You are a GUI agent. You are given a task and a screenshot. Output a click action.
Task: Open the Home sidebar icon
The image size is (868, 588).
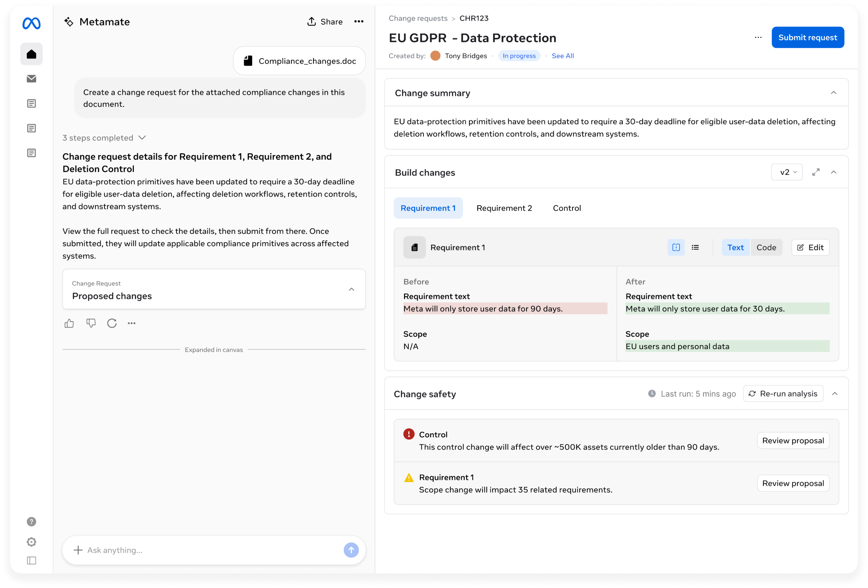pyautogui.click(x=31, y=54)
